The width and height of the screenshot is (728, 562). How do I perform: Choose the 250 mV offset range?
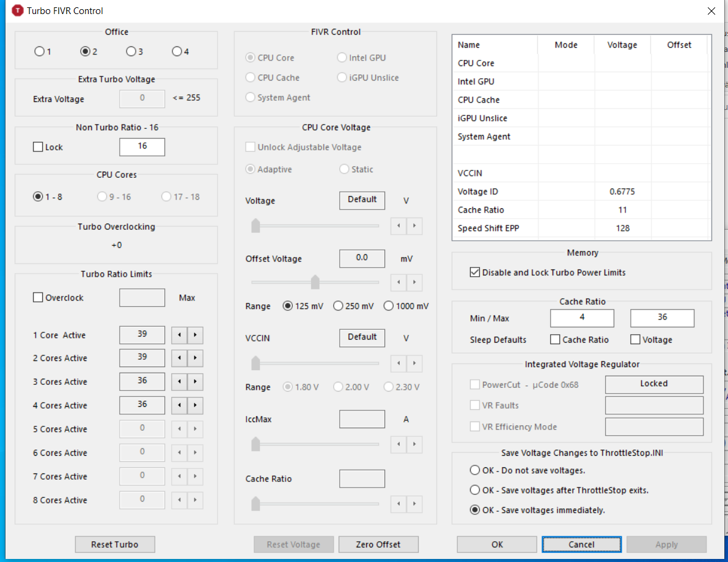338,306
